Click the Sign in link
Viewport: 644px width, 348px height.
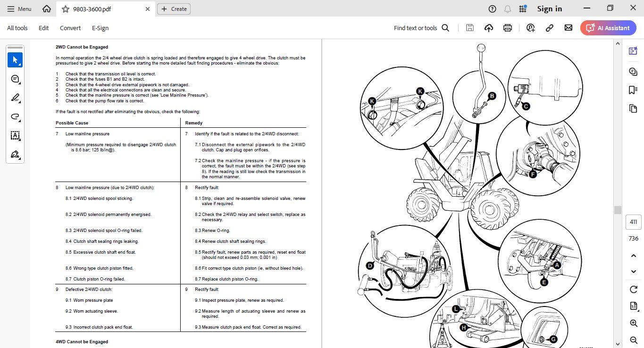tap(550, 9)
